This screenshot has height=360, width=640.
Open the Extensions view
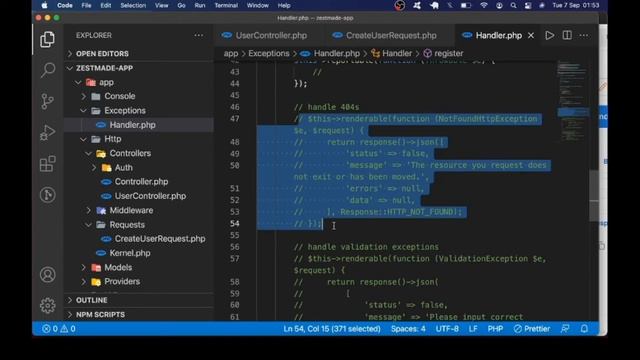point(47,164)
